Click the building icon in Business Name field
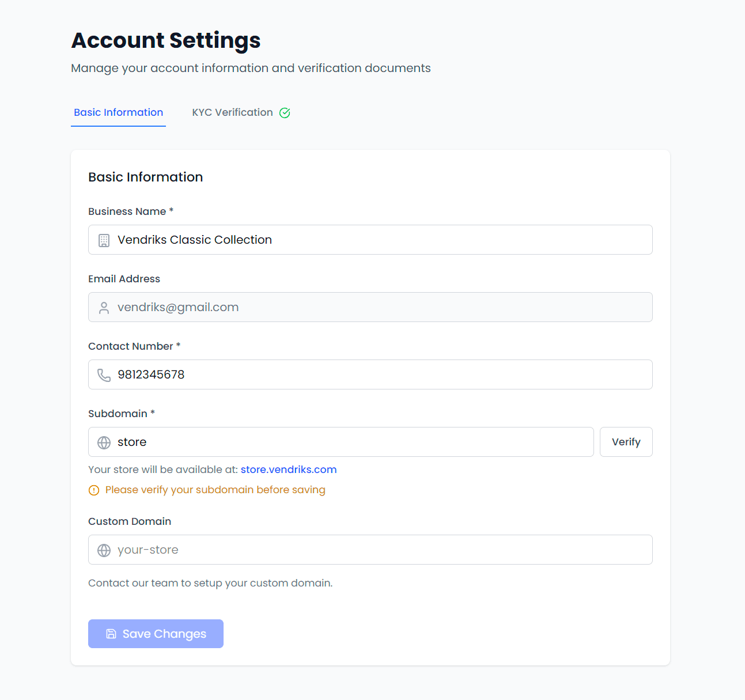 pos(104,240)
